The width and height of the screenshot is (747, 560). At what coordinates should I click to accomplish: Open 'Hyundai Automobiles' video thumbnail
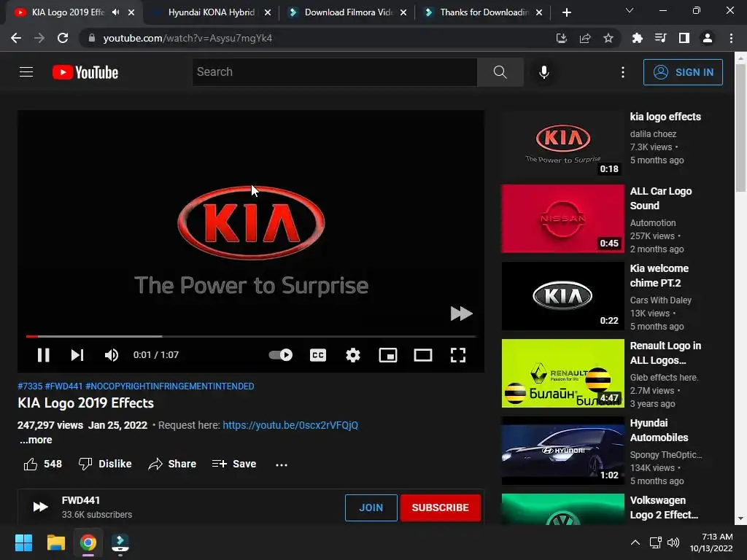(562, 451)
